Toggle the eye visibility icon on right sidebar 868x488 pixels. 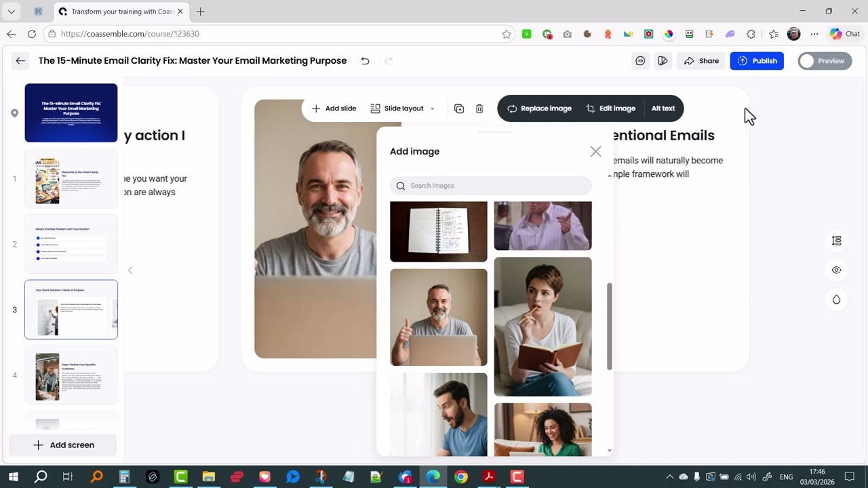836,270
